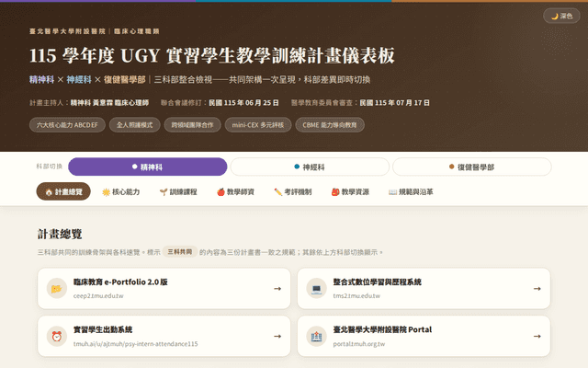Image resolution: width=588 pixels, height=368 pixels.
Task: Click the 民國 115 年 06 月 25 日 date
Action: [x=243, y=102]
